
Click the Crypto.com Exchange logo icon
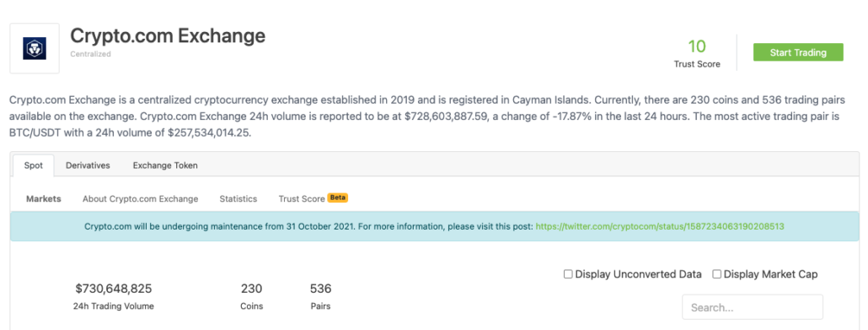[35, 48]
